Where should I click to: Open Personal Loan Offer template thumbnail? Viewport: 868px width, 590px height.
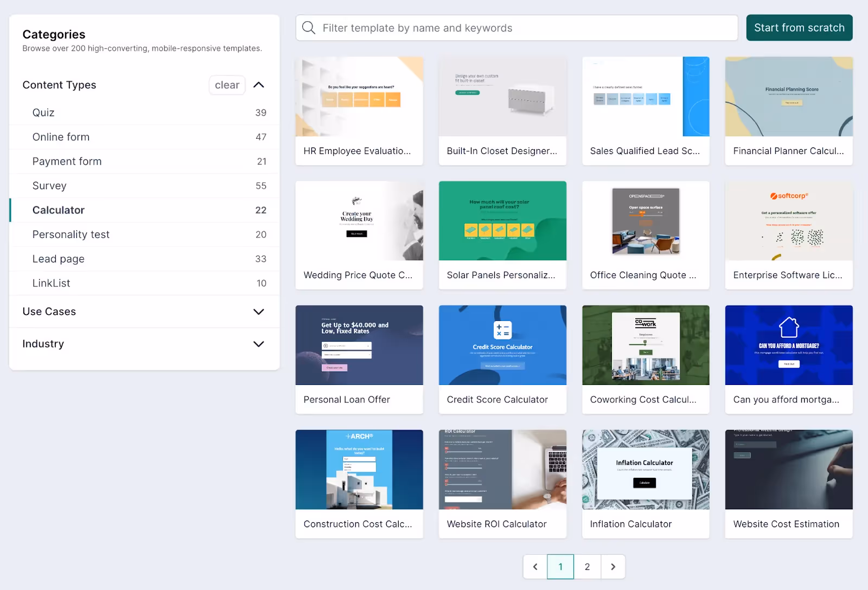[x=359, y=345]
